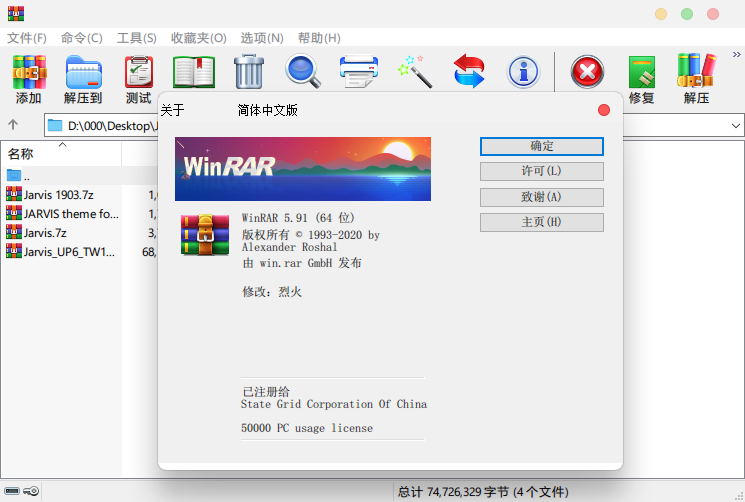Expand the toolbar overflow chevron
Screen dimensions: 745x502
736,55
